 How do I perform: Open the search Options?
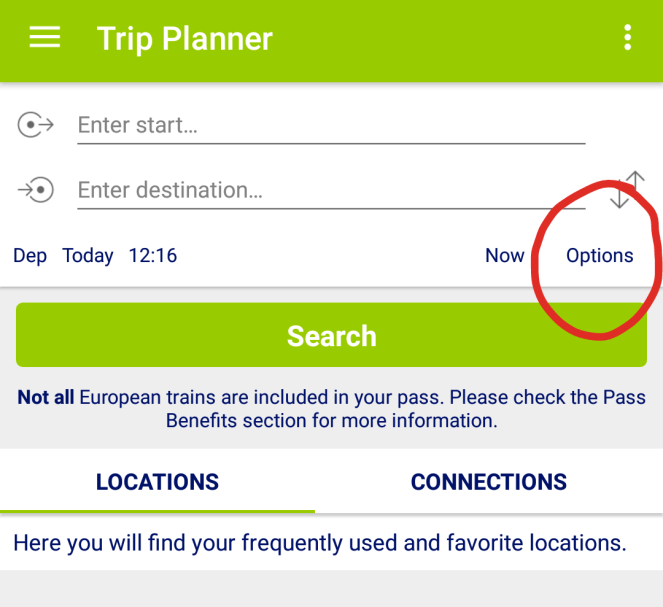click(600, 256)
